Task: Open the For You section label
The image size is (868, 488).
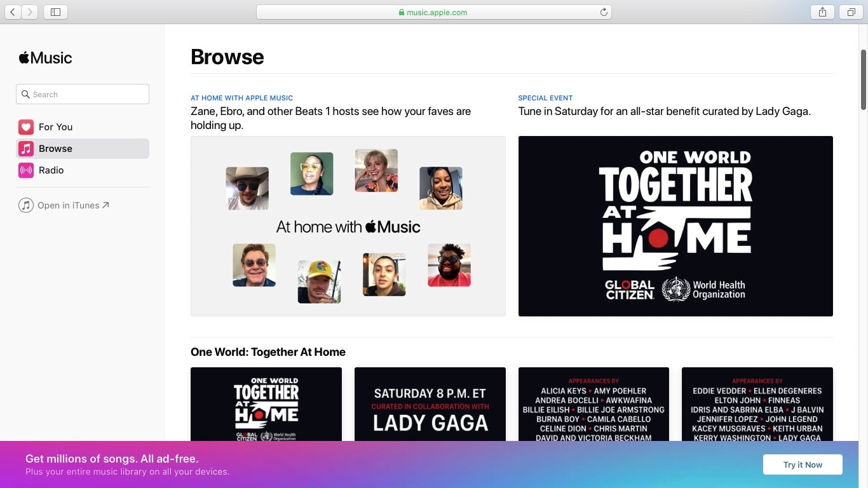Action: click(55, 127)
